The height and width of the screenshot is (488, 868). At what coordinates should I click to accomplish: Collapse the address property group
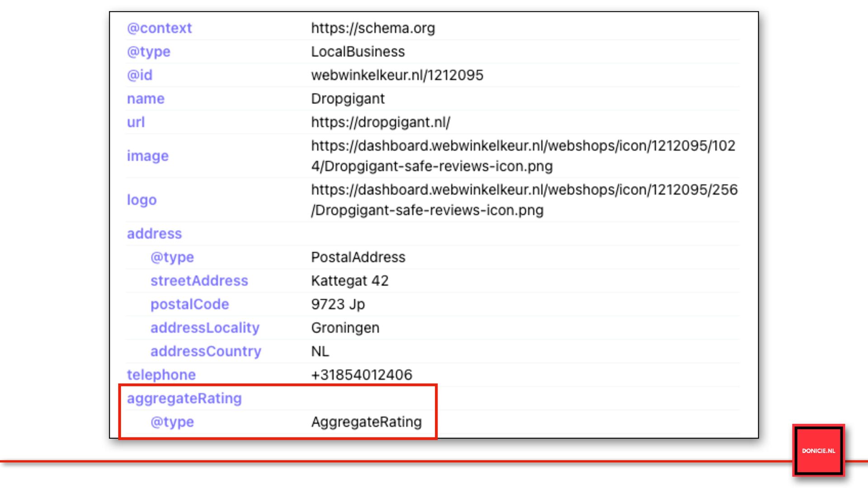click(154, 234)
